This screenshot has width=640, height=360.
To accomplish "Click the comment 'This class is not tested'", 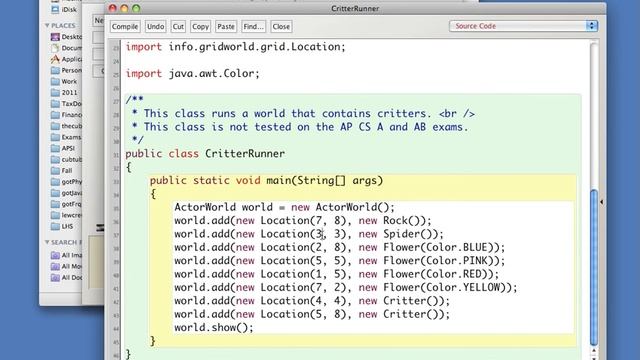I will [300, 127].
